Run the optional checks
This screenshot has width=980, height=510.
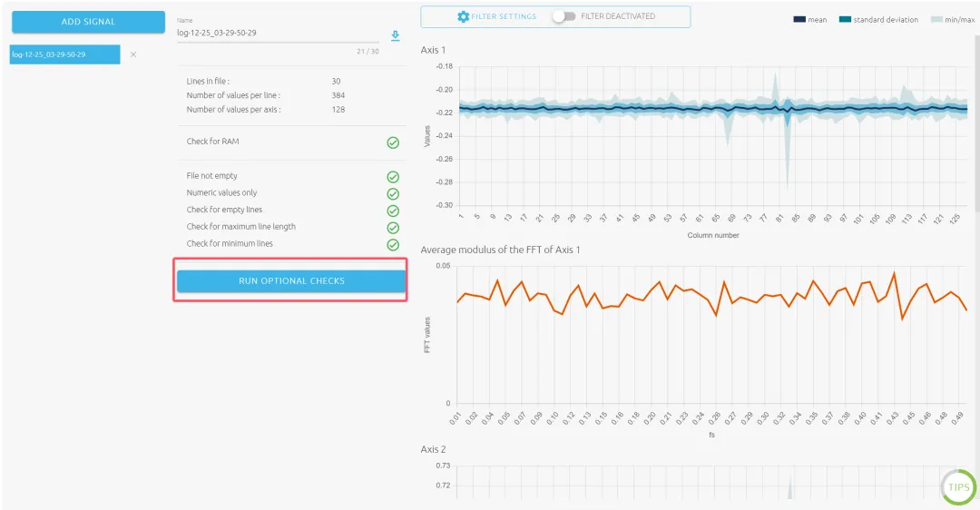coord(290,281)
